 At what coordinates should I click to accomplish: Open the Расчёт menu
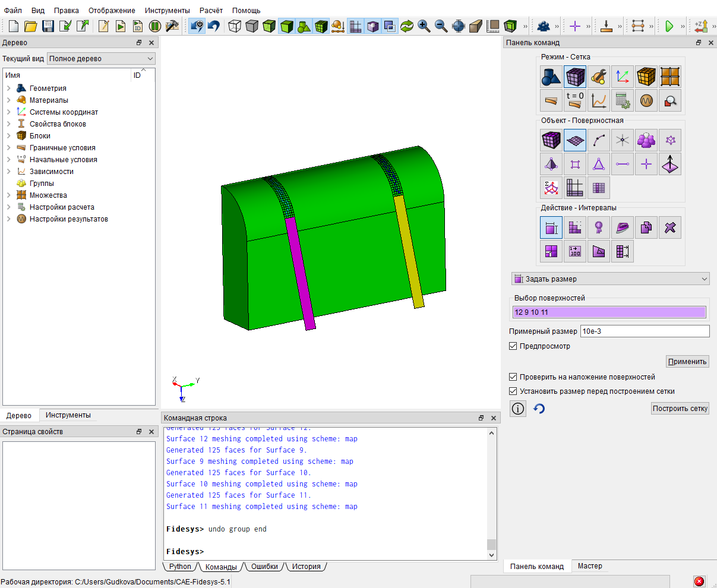211,11
